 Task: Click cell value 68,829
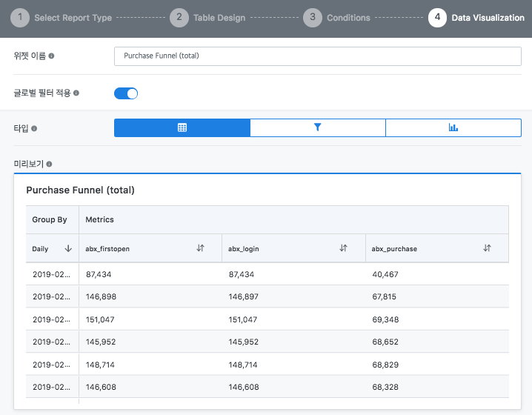pyautogui.click(x=385, y=365)
